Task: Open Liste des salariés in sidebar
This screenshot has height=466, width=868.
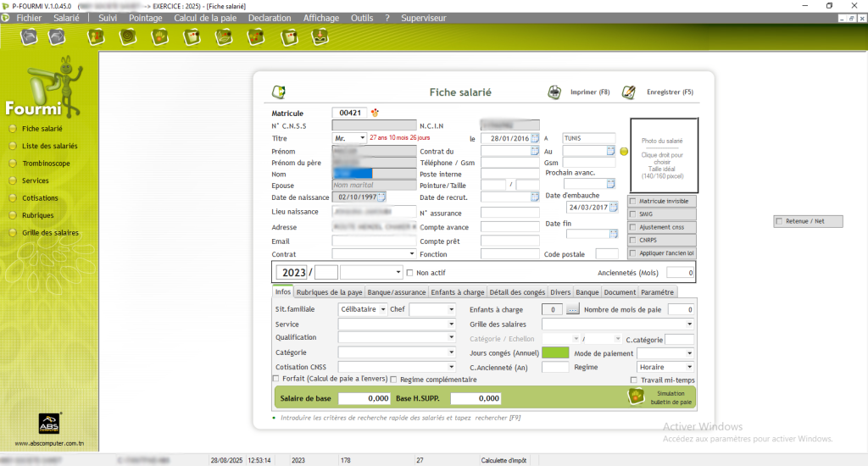Action: [49, 147]
